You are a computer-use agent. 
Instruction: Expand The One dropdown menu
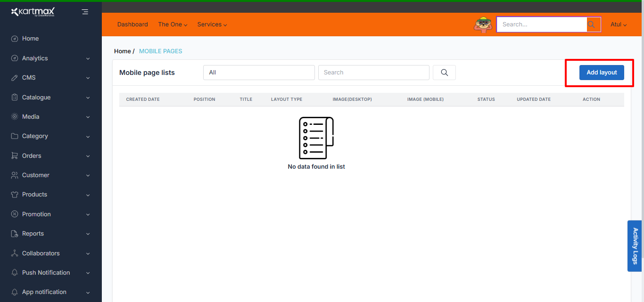tap(173, 24)
